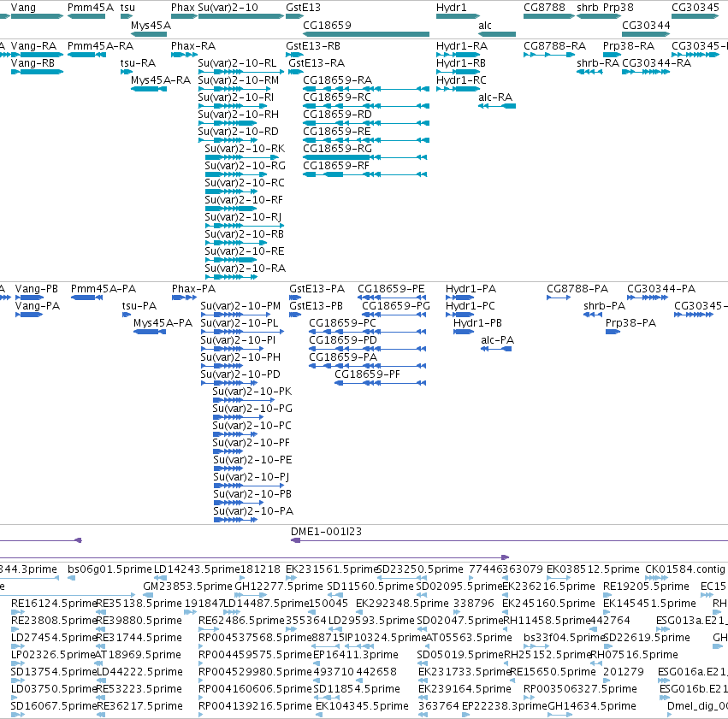Image resolution: width=728 pixels, height=719 pixels.
Task: Select the CG8788 gene label
Action: pyautogui.click(x=545, y=8)
